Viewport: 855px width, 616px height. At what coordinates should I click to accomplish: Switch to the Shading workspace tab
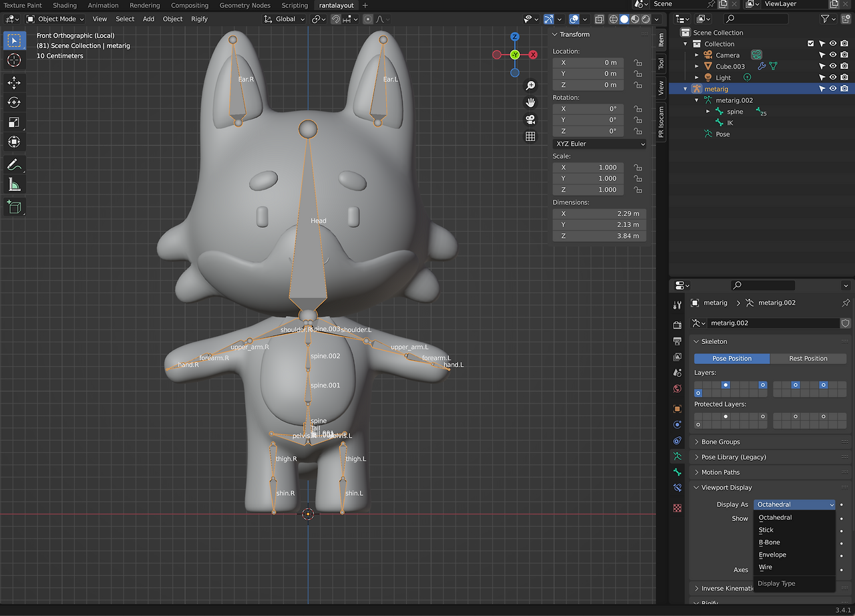tap(65, 5)
